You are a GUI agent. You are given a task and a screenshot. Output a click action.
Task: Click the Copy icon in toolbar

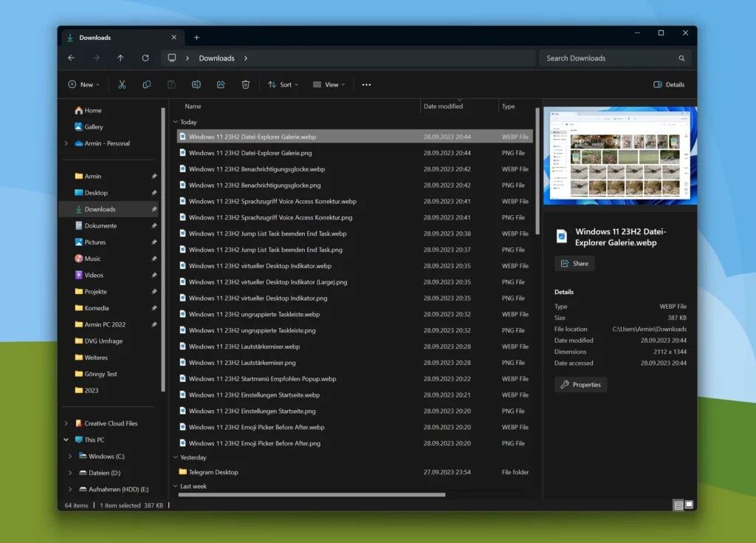point(146,85)
